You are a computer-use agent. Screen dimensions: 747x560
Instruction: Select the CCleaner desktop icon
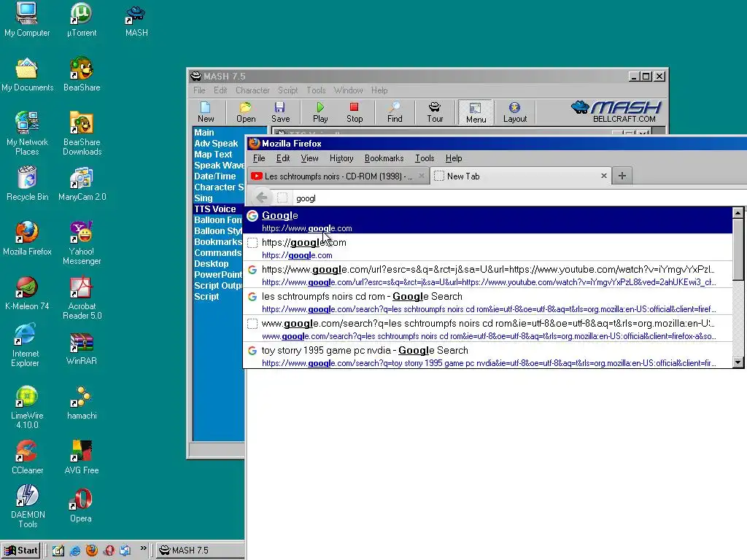coord(27,457)
